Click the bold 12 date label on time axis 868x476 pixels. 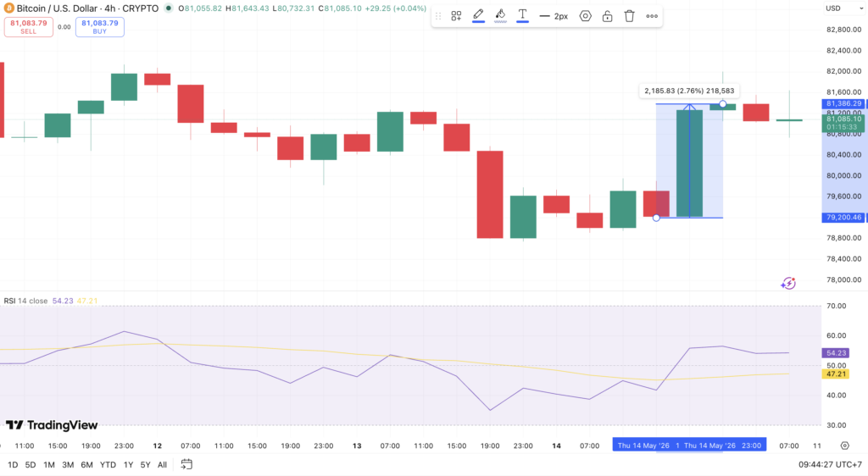[x=157, y=446]
